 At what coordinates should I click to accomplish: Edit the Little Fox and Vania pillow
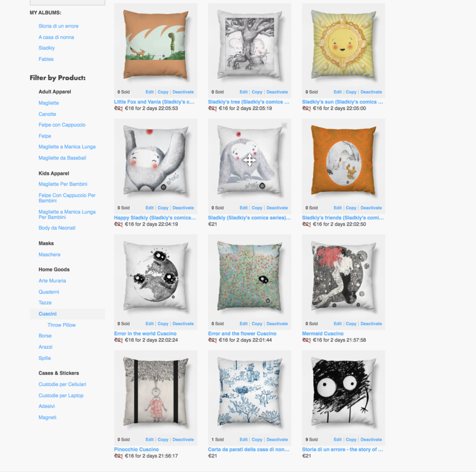[149, 92]
